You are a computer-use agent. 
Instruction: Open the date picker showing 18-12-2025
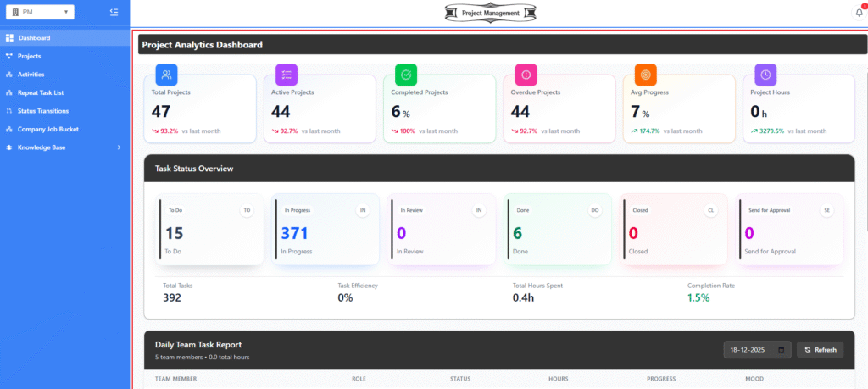758,350
